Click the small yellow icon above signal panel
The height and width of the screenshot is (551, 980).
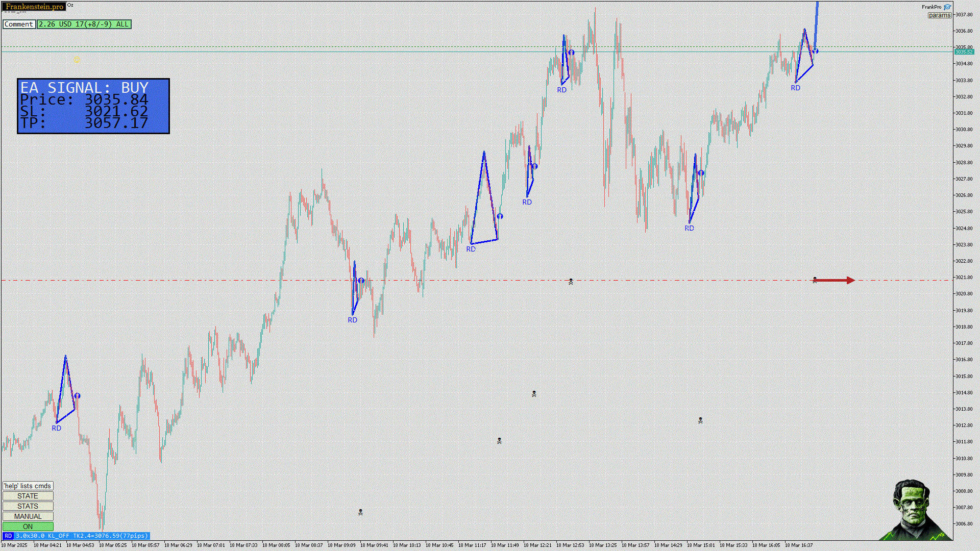coord(77,60)
